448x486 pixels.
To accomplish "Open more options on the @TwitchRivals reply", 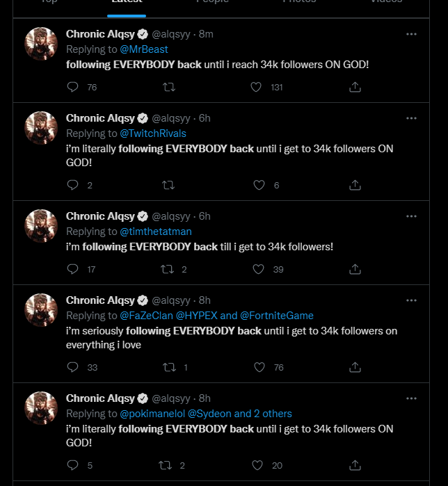I will pyautogui.click(x=411, y=118).
